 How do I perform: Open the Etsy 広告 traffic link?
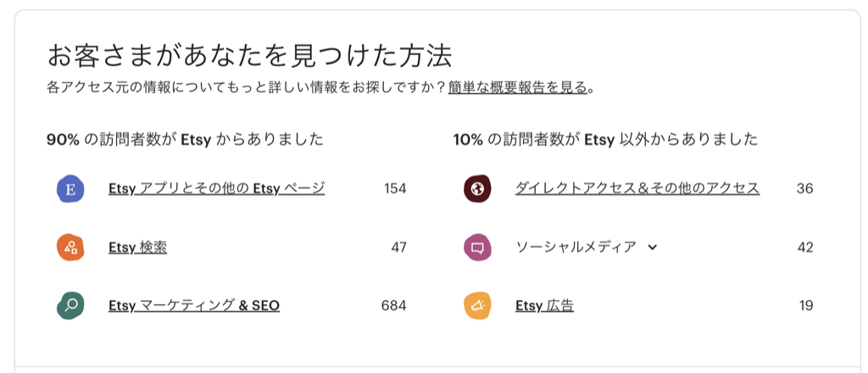pyautogui.click(x=544, y=305)
